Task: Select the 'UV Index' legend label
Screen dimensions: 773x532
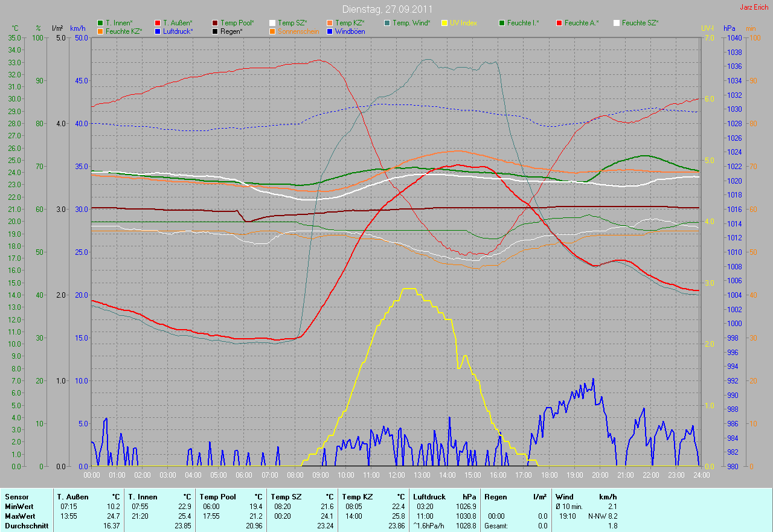Action: coord(463,23)
